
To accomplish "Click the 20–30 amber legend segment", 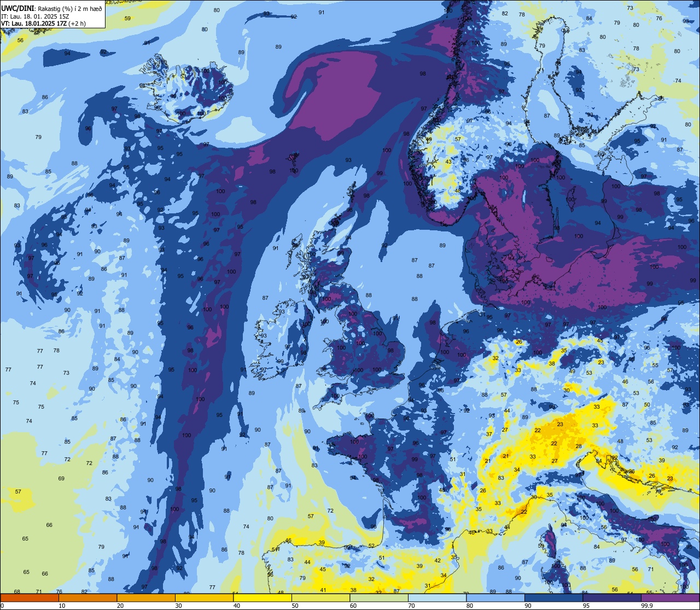I will click(x=146, y=597).
